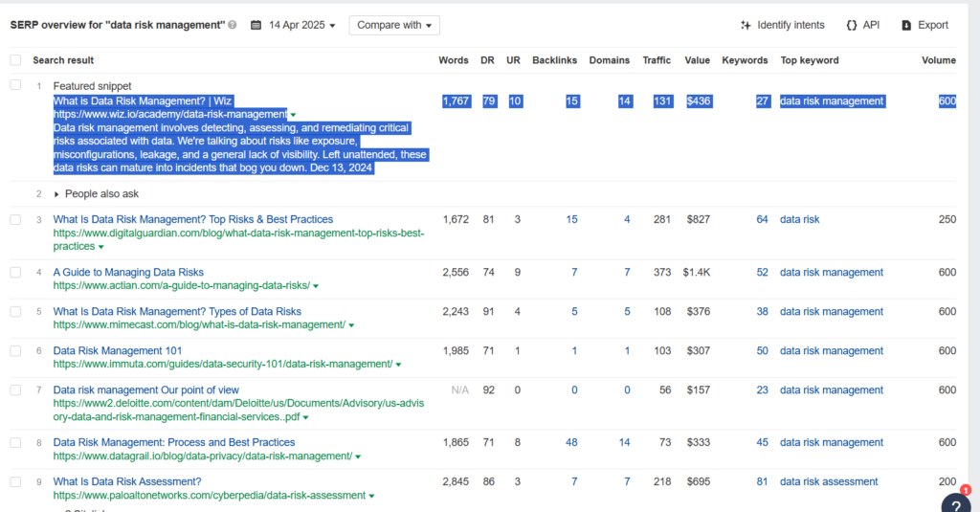Click the API curly braces icon
This screenshot has width=980, height=512.
(851, 25)
